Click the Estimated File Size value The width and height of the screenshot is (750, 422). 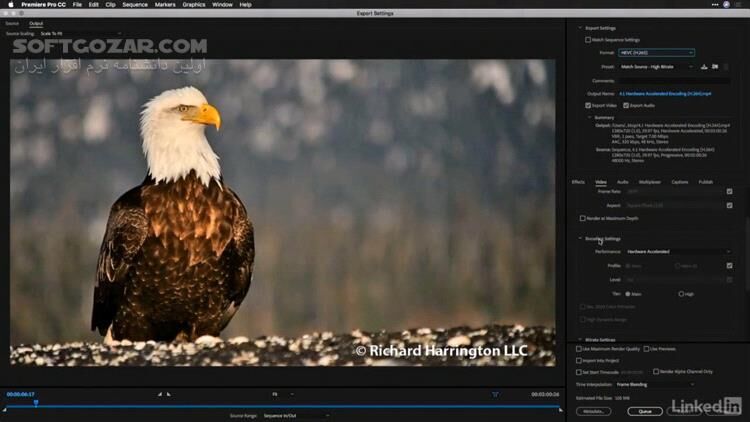[x=622, y=398]
